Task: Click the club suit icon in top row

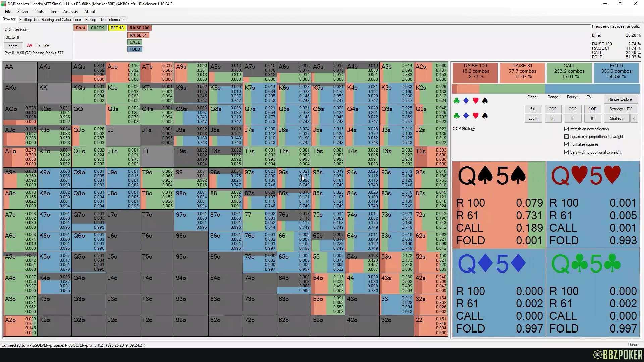Action: (456, 101)
